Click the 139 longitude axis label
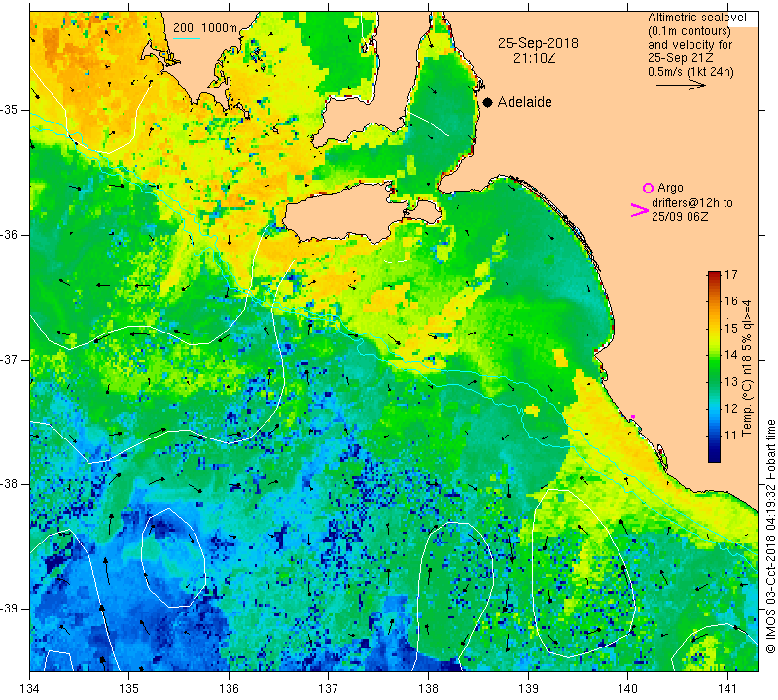This screenshot has height=700, width=778. click(x=528, y=689)
